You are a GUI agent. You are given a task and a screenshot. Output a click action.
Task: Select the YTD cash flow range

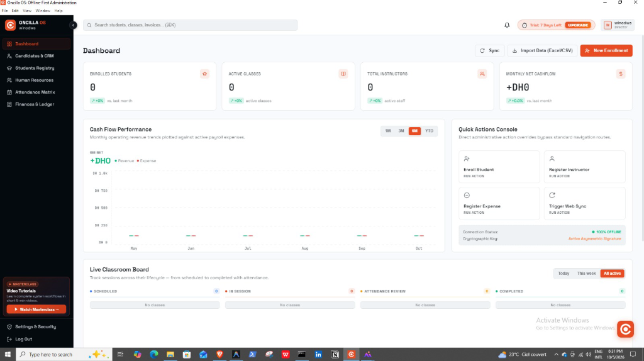click(x=429, y=131)
